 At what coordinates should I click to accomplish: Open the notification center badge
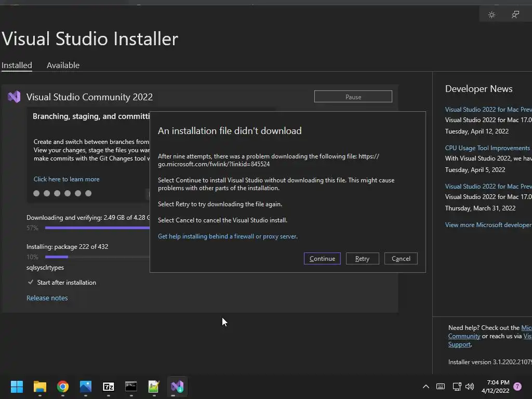pos(517,387)
